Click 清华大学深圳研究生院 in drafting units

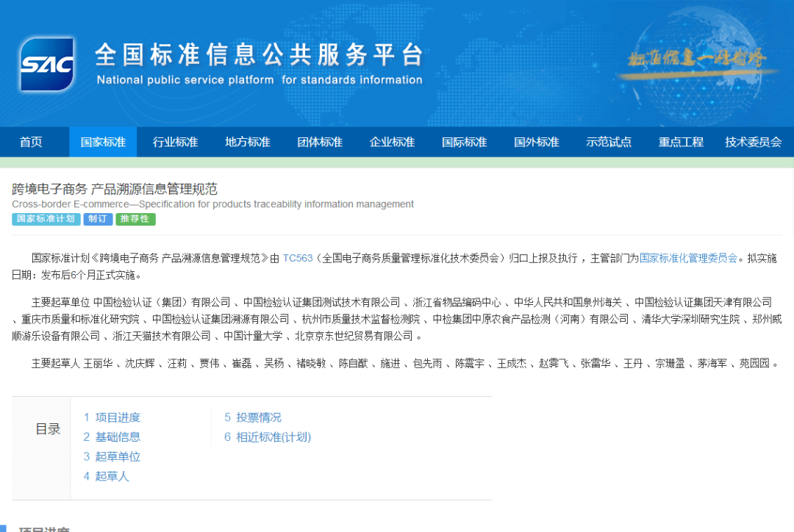point(690,320)
